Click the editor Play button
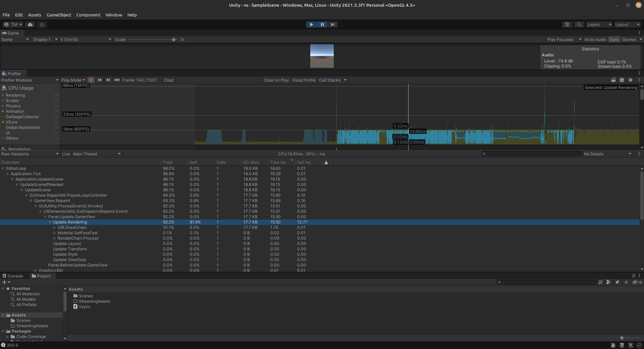This screenshot has height=349, width=644. 311,24
